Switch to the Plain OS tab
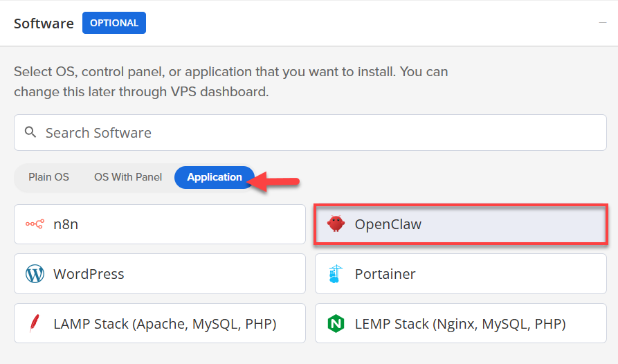This screenshot has height=364, width=618. pos(48,177)
